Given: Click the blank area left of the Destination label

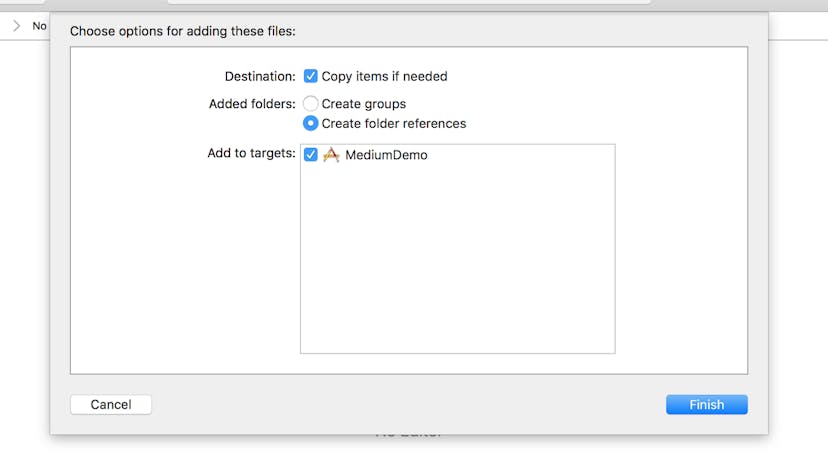Looking at the screenshot, I should pyautogui.click(x=143, y=77).
